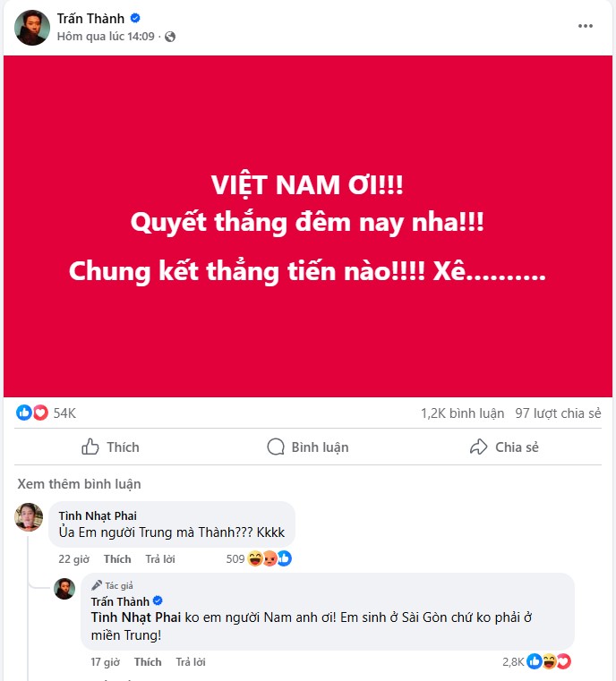The image size is (616, 681).
Task: Like the author's 17 giờ reply
Action: [x=148, y=662]
